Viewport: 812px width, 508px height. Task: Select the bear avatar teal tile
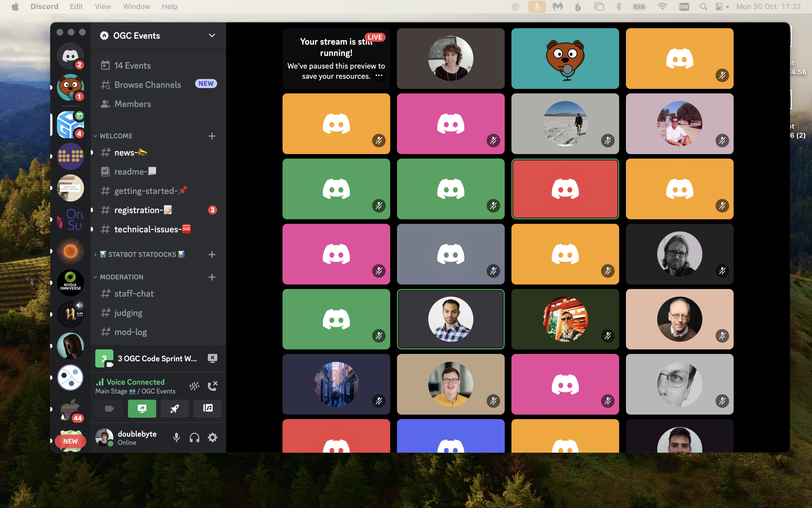(565, 58)
